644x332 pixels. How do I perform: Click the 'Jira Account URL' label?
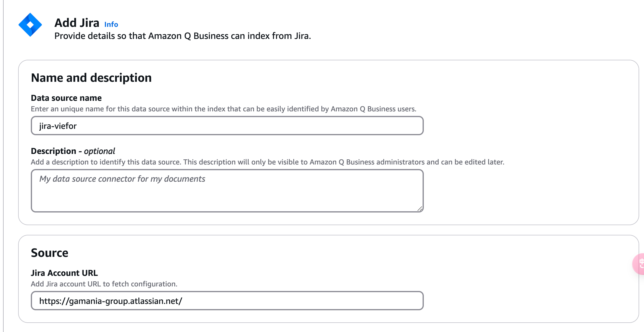click(x=64, y=273)
